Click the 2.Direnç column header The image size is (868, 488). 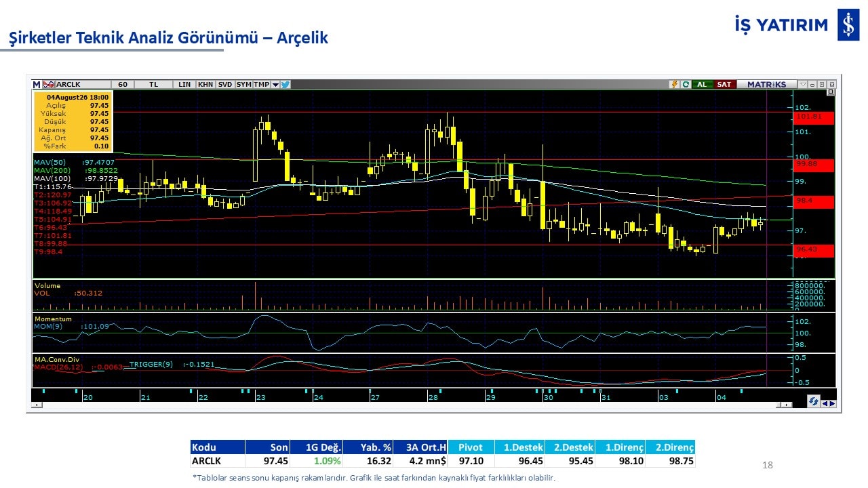[671, 447]
